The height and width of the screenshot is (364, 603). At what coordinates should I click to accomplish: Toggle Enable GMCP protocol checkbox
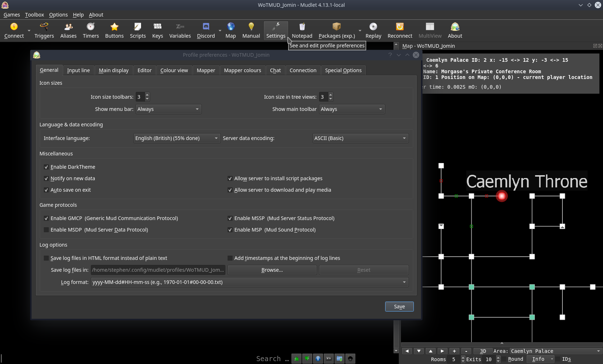click(x=46, y=218)
